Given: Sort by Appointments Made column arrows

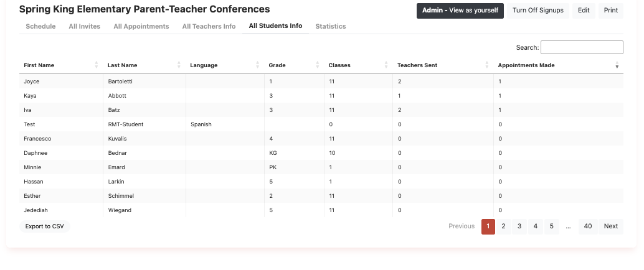Looking at the screenshot, I should pos(617,65).
